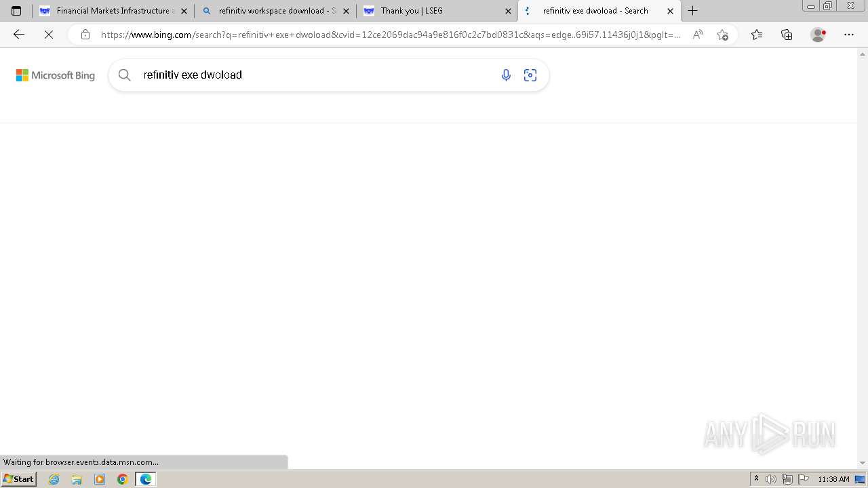Switch to Financial Markets Infrastructure tab
This screenshot has width=868, height=488.
(x=113, y=11)
